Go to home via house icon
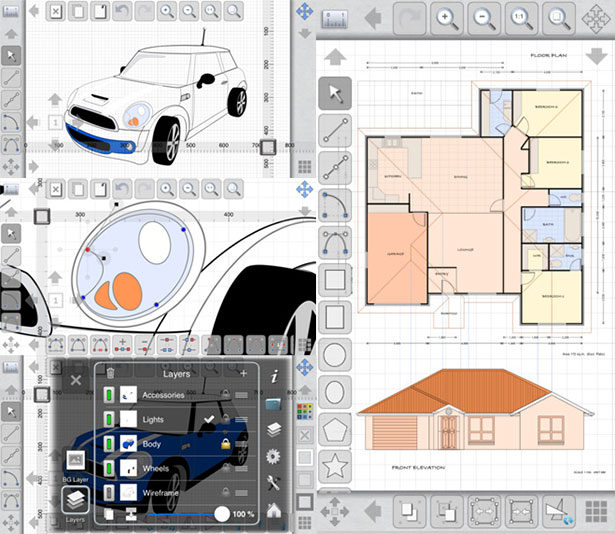Image resolution: width=615 pixels, height=534 pixels. pos(274,510)
